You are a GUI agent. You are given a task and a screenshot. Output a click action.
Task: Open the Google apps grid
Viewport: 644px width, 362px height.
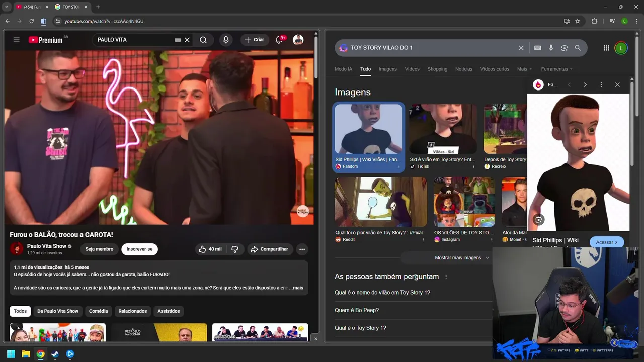tap(606, 48)
